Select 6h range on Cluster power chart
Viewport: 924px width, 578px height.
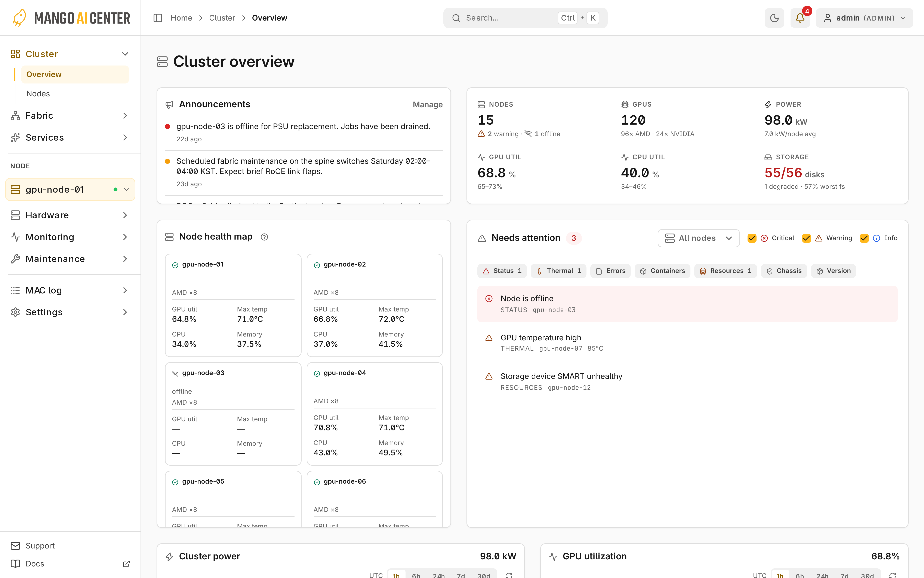pyautogui.click(x=416, y=575)
